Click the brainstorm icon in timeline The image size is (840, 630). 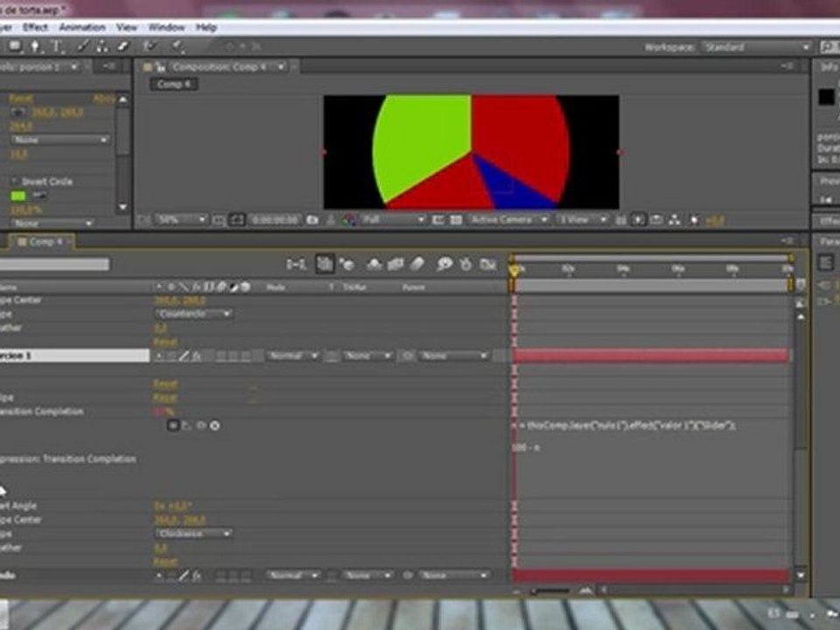444,264
